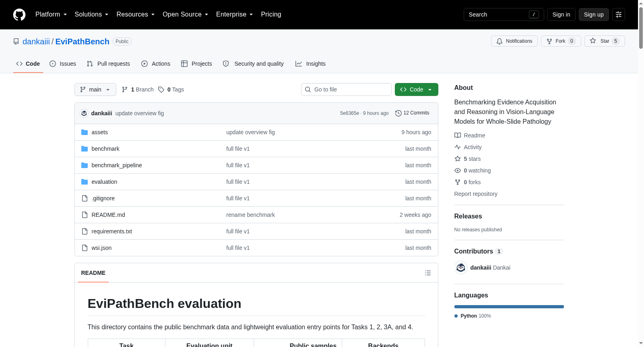This screenshot has height=347, width=644.
Task: Open the 'rename benchmark' commit message
Action: [250, 215]
